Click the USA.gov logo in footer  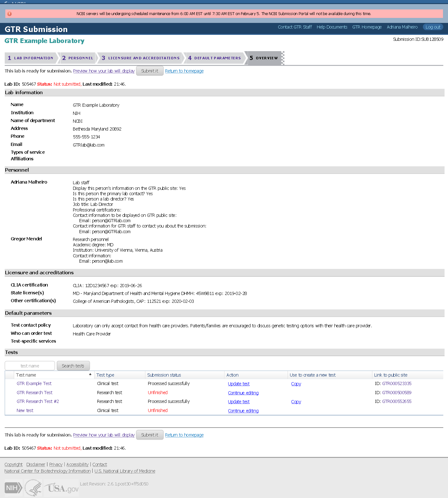click(62, 488)
